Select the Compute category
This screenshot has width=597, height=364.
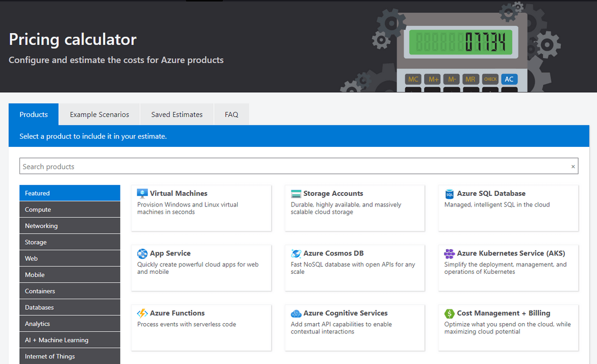click(70, 210)
